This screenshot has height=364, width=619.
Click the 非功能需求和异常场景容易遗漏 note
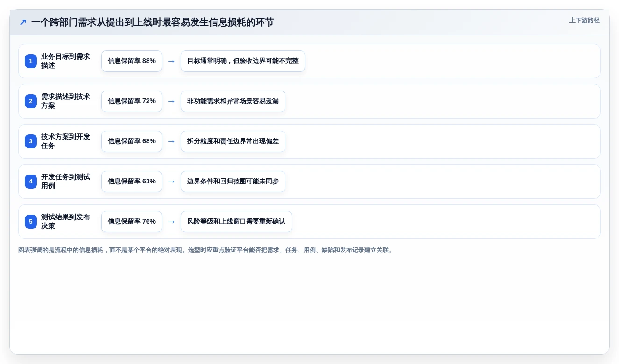coord(233,101)
